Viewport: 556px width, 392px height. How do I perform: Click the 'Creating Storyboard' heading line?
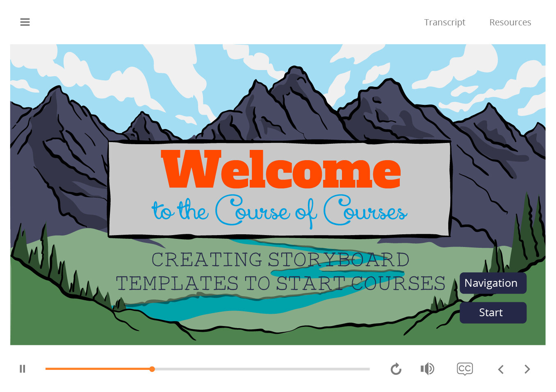click(x=280, y=260)
